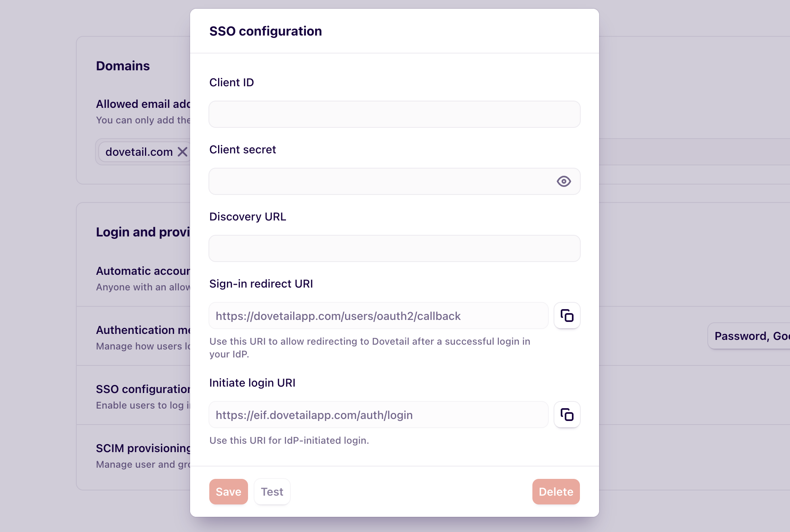790x532 pixels.
Task: Click the SSO configuration dialog title
Action: [x=266, y=31]
